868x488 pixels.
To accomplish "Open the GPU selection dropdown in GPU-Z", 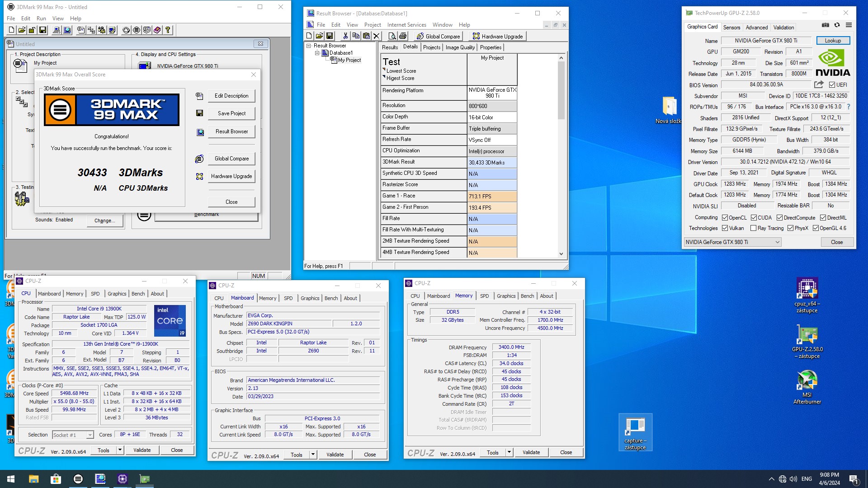I will click(x=732, y=242).
